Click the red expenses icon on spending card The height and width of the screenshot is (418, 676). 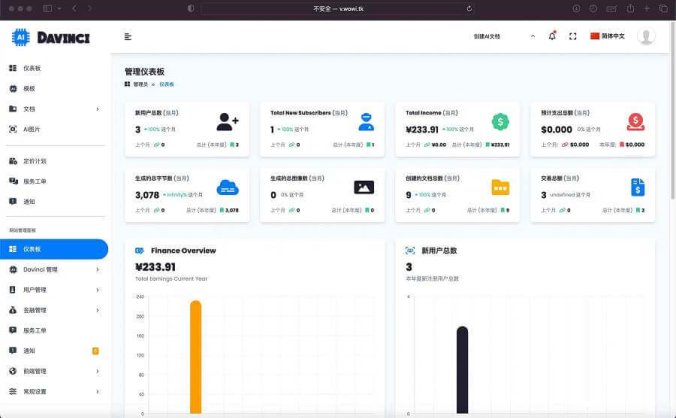coord(635,122)
